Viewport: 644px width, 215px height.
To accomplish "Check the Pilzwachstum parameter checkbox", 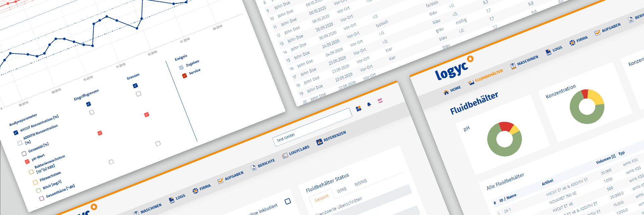I will (x=35, y=182).
